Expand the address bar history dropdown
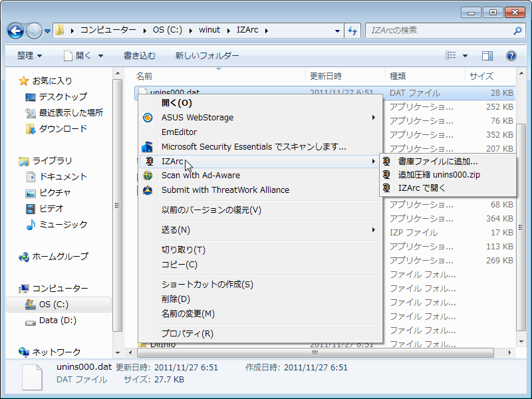532x399 pixels. [x=337, y=31]
